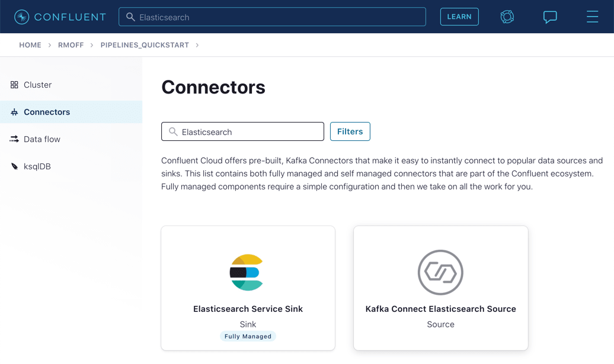Image resolution: width=614 pixels, height=364 pixels.
Task: Open the hamburger menu icon
Action: (592, 17)
